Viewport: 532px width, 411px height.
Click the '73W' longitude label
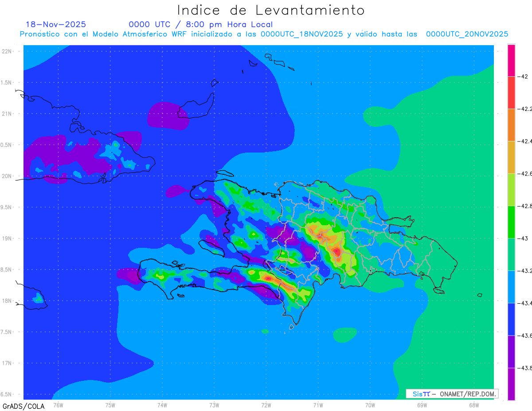pos(214,405)
